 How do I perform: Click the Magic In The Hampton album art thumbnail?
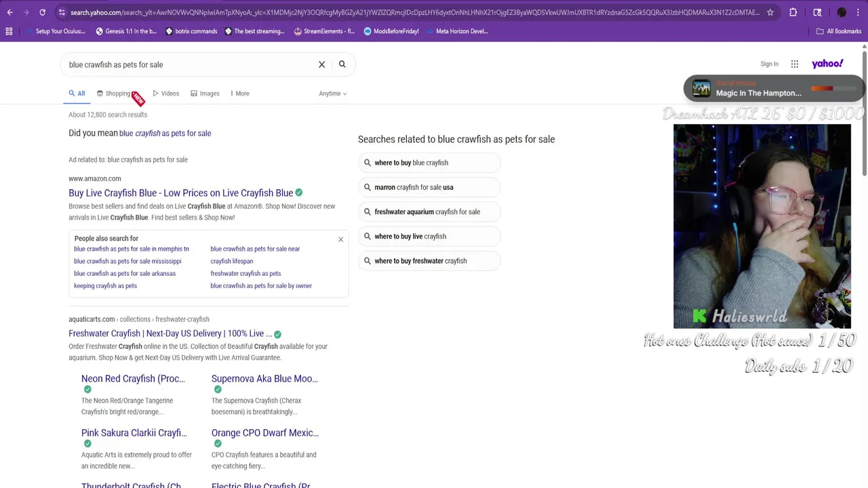[x=701, y=88]
